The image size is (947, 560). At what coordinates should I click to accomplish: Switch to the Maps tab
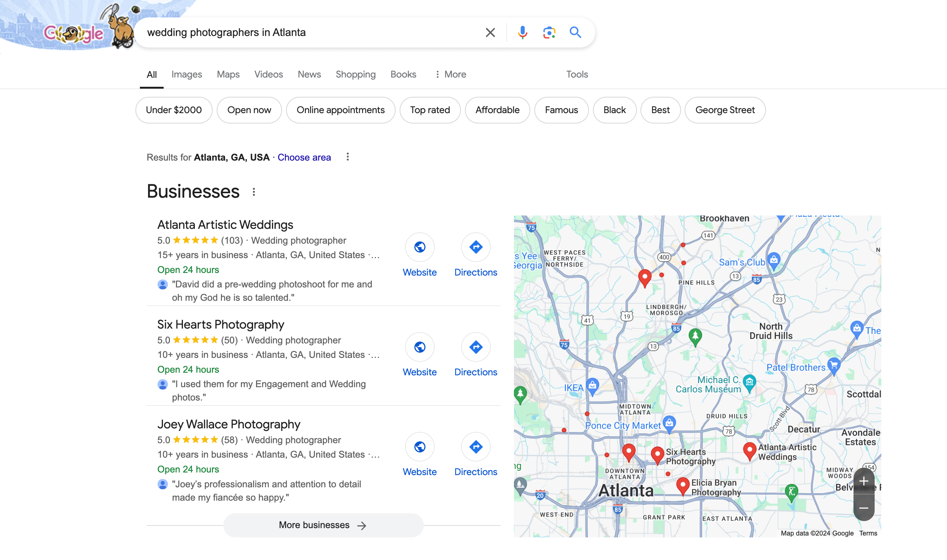click(x=228, y=74)
